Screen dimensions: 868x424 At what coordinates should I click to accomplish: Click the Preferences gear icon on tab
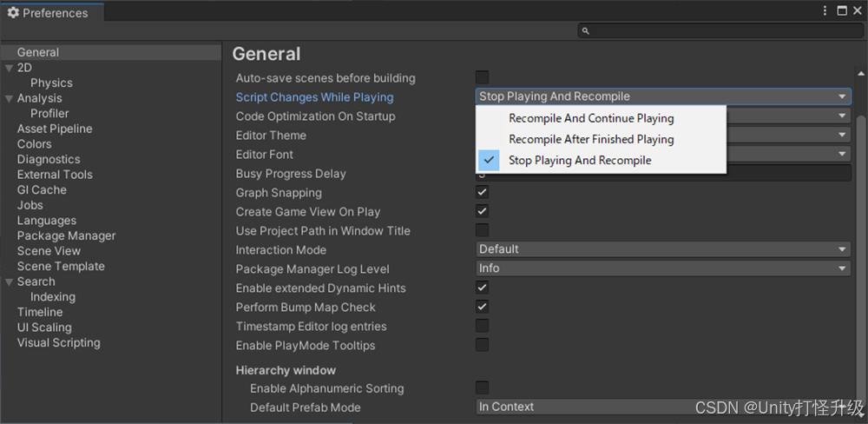point(13,12)
